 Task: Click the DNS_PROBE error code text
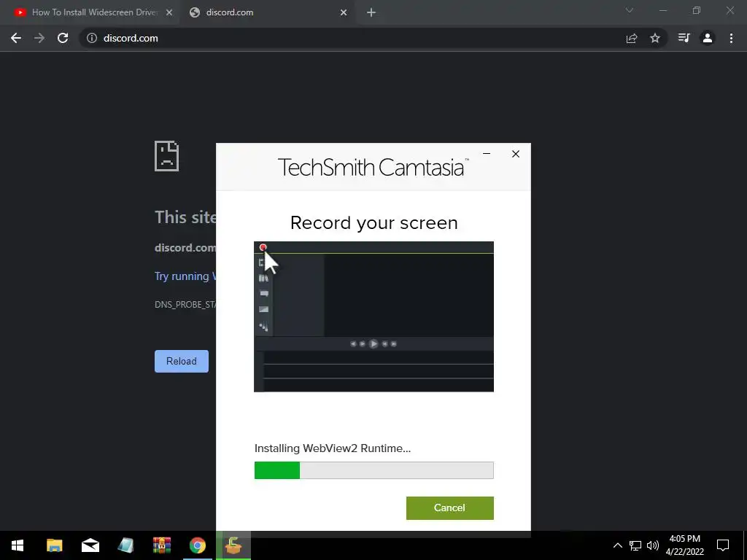point(185,305)
